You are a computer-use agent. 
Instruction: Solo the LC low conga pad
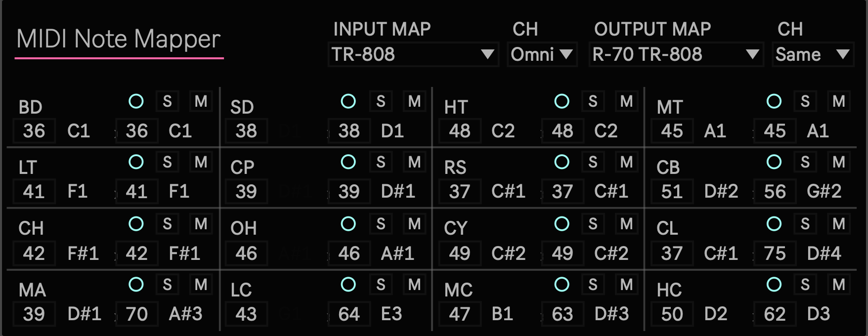(x=381, y=284)
